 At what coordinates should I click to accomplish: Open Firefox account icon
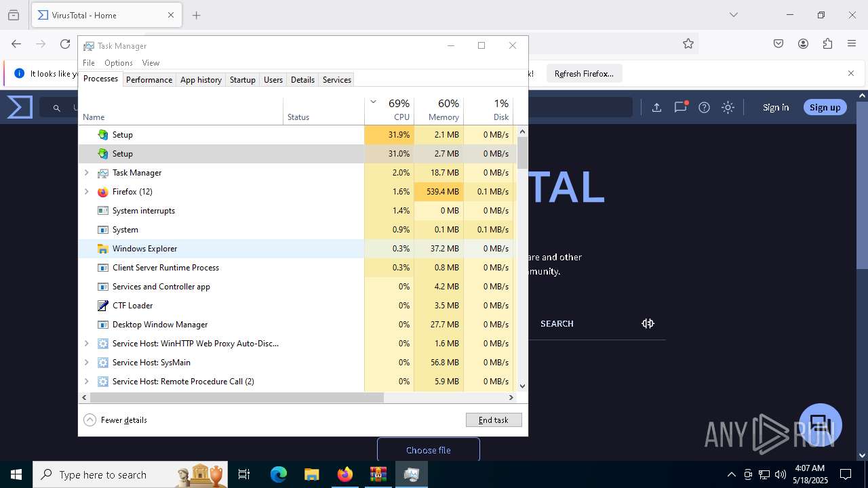click(x=803, y=43)
